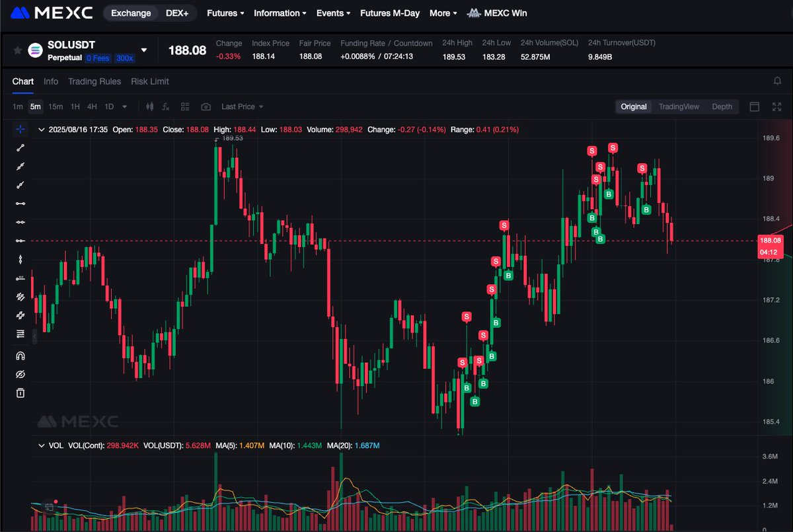Viewport: 793px width, 532px height.
Task: Open the Risk Limit tab
Action: [150, 81]
